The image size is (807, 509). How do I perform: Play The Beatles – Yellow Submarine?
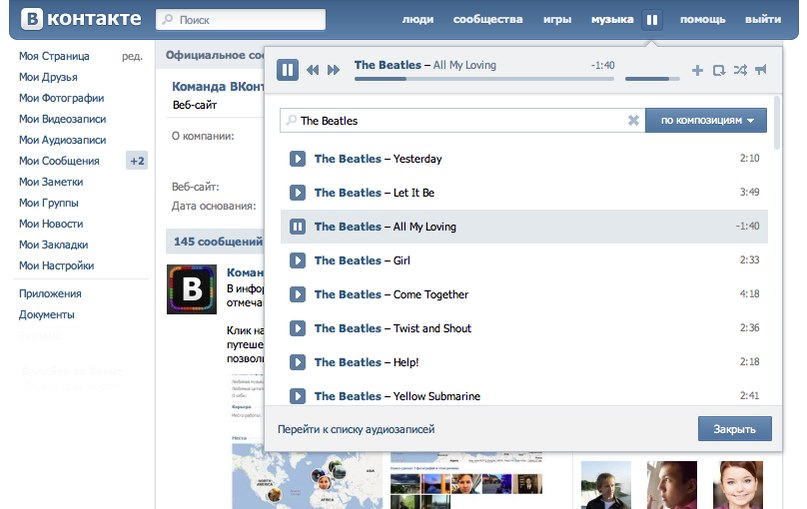[297, 396]
